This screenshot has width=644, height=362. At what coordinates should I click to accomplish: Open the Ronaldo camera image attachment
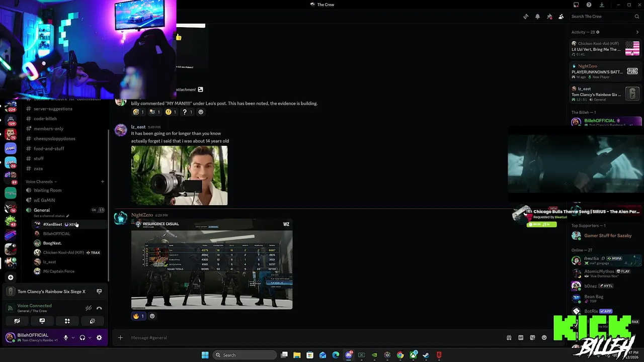coord(179,175)
